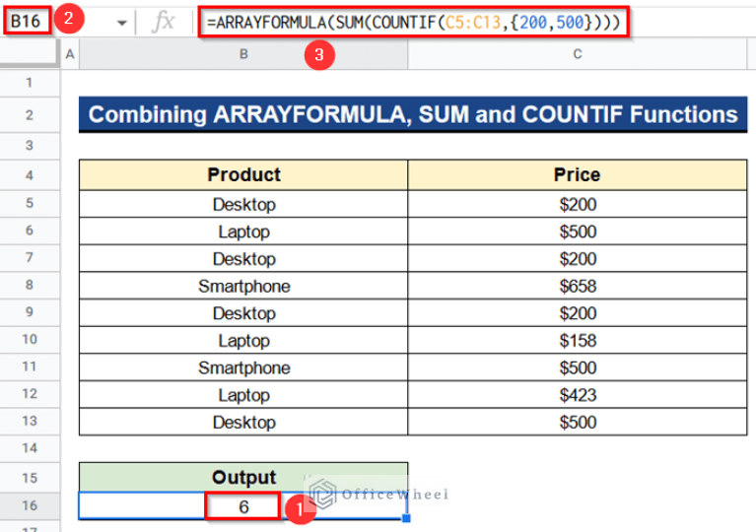This screenshot has width=756, height=532.
Task: Select $500 price cell in row 11
Action: click(578, 367)
